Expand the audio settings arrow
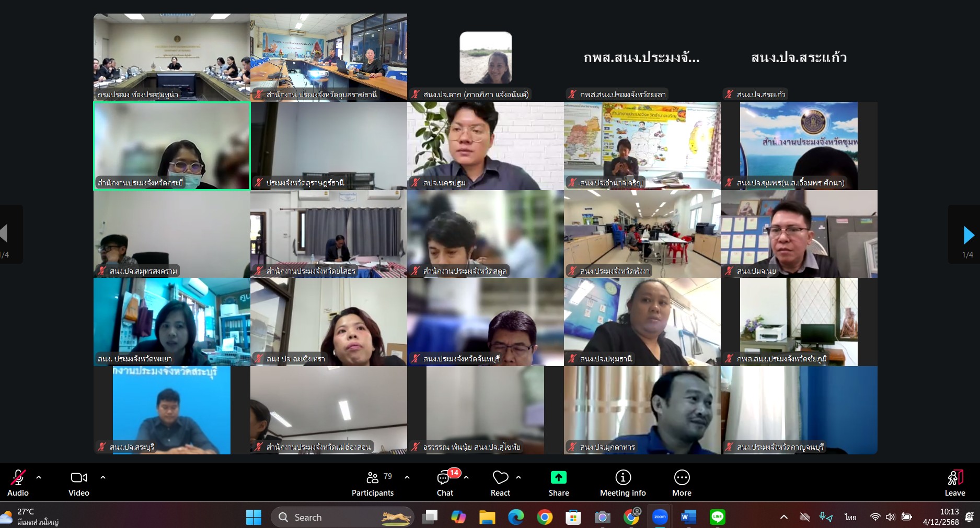 pos(39,477)
